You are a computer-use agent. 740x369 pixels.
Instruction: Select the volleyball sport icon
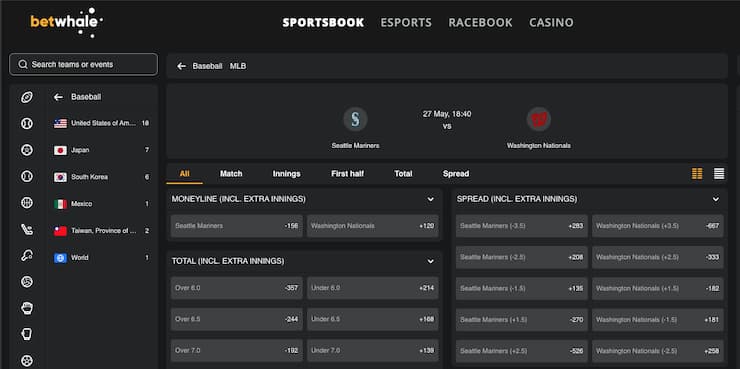pyautogui.click(x=27, y=282)
